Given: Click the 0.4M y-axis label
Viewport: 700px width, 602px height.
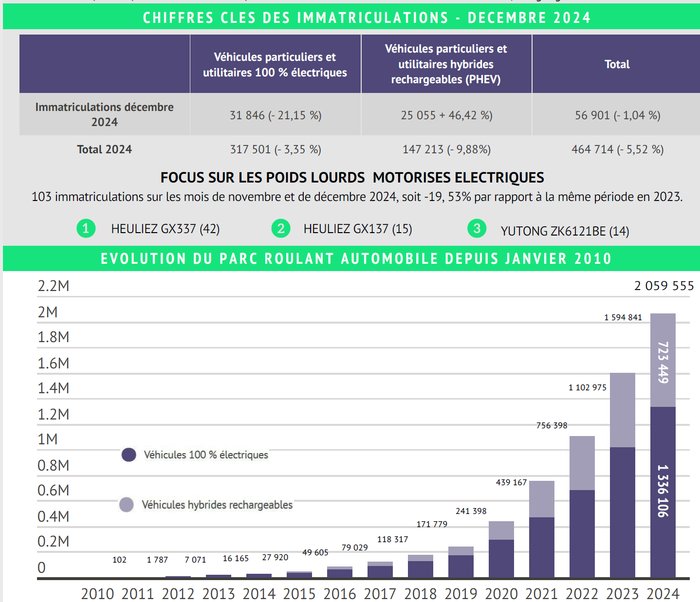Looking at the screenshot, I should (54, 516).
